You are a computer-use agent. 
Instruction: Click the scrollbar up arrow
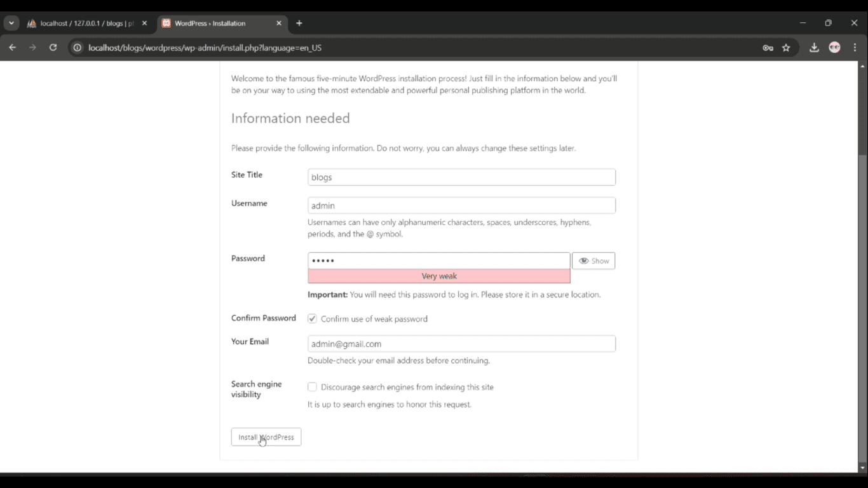(862, 65)
